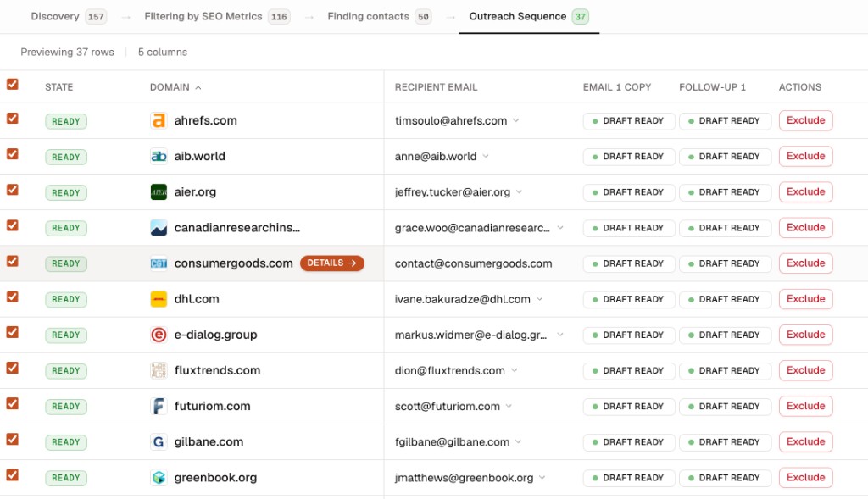
Task: Uncheck the fluxtrends.com row checkbox
Action: click(x=12, y=368)
